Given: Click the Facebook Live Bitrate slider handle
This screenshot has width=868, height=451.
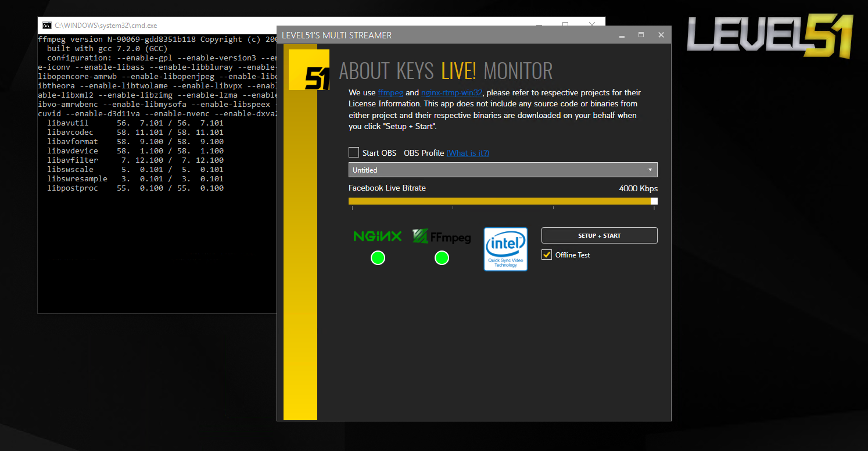Looking at the screenshot, I should [654, 201].
